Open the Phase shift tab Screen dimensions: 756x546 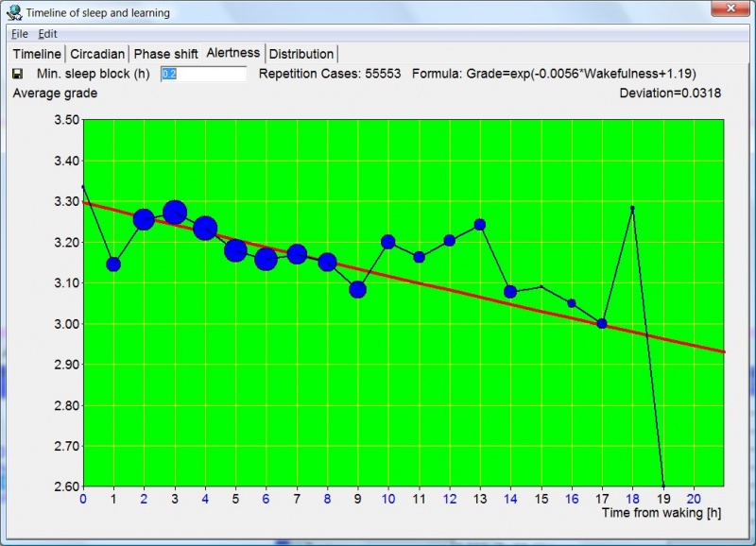165,54
